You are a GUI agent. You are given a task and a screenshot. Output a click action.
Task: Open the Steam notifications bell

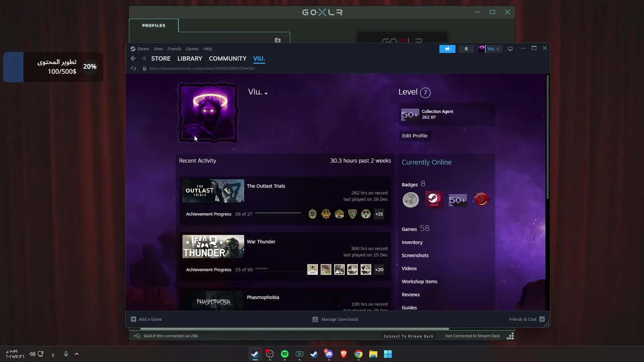pyautogui.click(x=466, y=49)
